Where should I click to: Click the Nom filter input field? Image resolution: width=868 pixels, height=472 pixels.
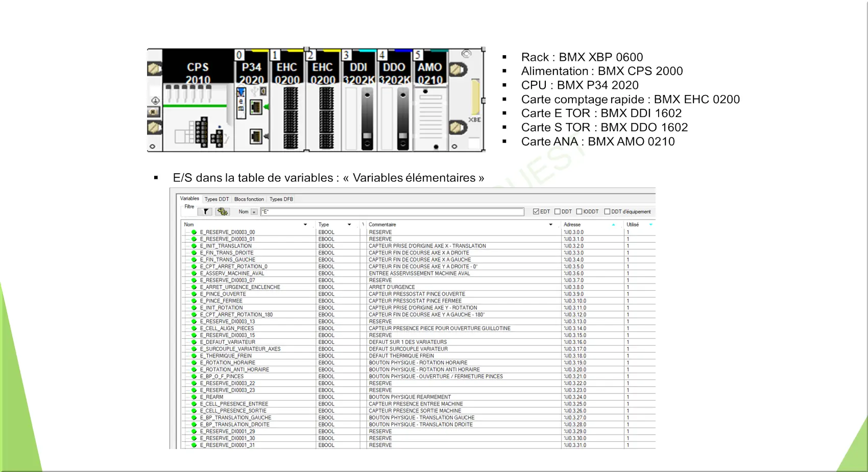click(x=392, y=211)
